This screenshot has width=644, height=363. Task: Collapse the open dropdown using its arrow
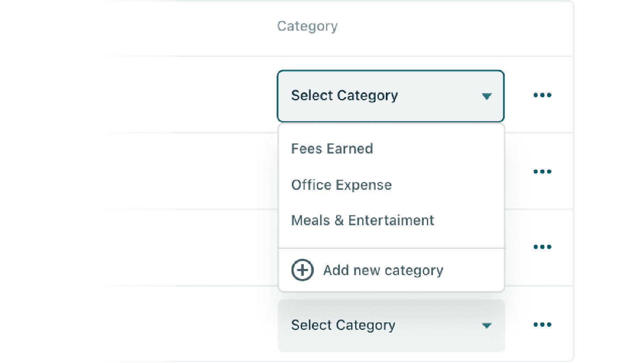tap(487, 96)
